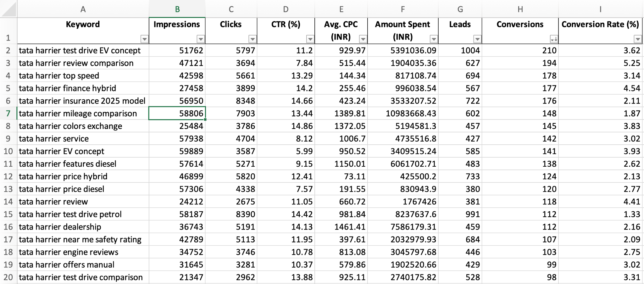The image size is (644, 284).
Task: Select column header B
Action: (x=177, y=9)
